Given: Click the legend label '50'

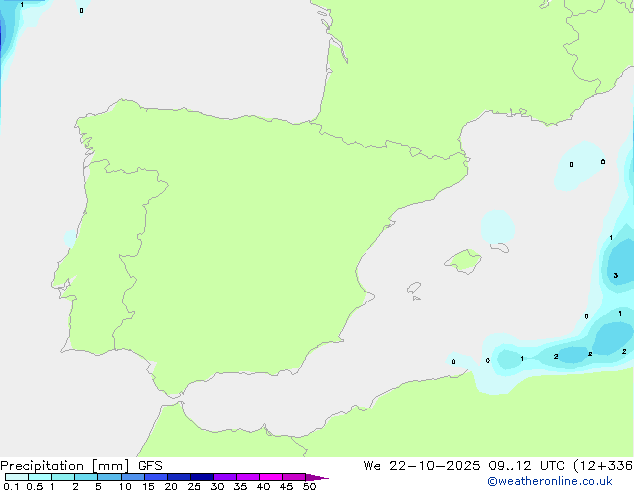Looking at the screenshot, I should tap(309, 486).
